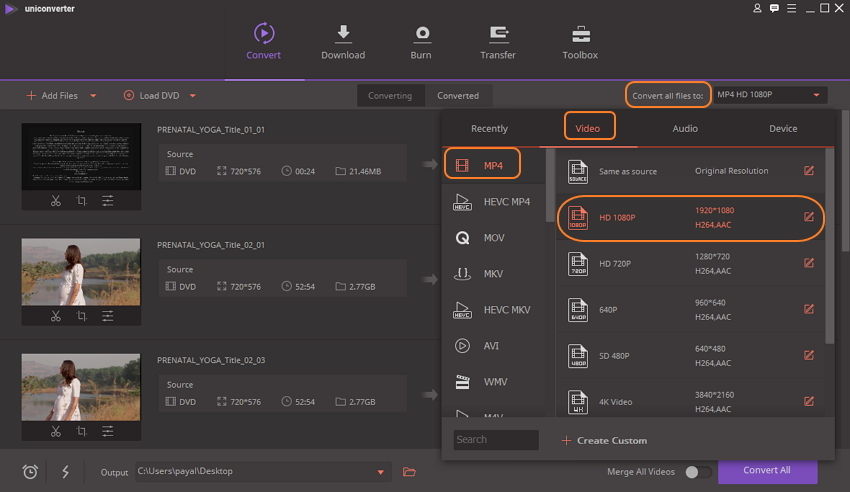The width and height of the screenshot is (850, 492).
Task: Edit the HD 720P preset
Action: [809, 263]
